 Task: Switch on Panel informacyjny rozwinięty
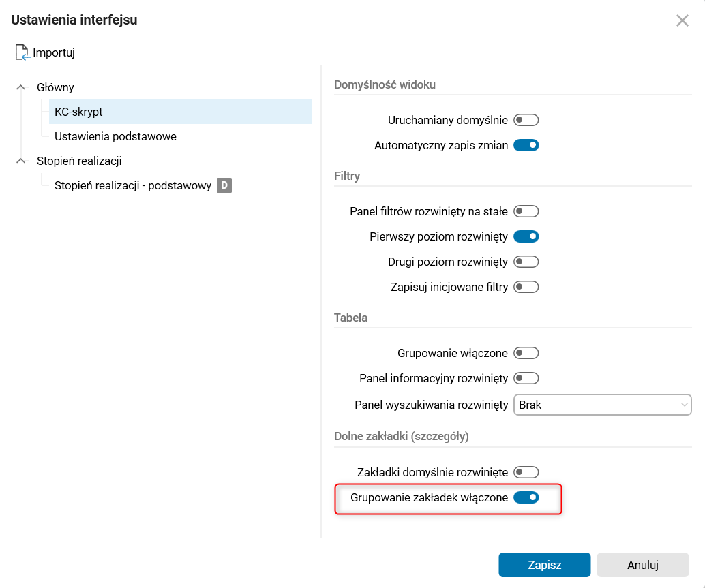pyautogui.click(x=526, y=378)
